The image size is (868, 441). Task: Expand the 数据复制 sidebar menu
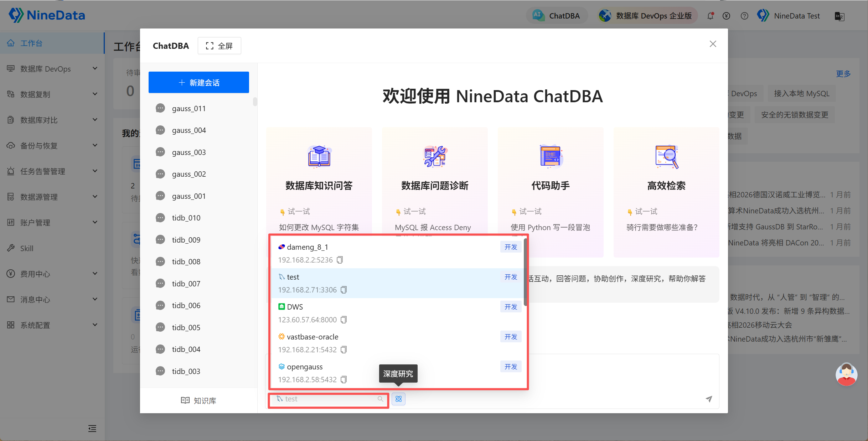[x=52, y=94]
